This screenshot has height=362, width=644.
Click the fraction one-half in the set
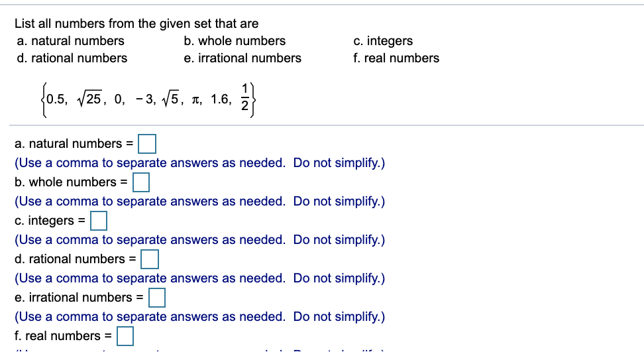coord(246,99)
